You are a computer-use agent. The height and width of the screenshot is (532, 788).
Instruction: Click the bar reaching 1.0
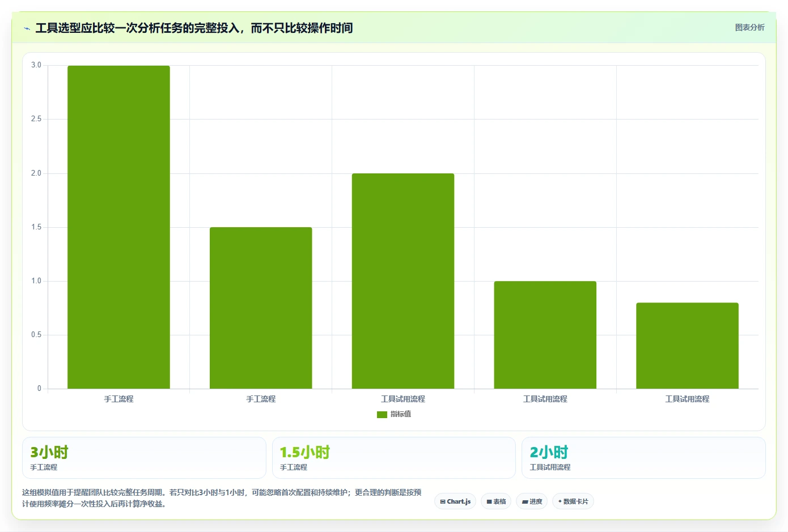545,335
